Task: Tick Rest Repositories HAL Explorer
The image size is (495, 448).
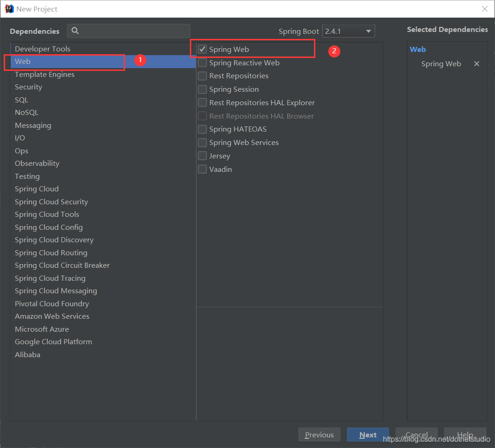Action: (202, 103)
